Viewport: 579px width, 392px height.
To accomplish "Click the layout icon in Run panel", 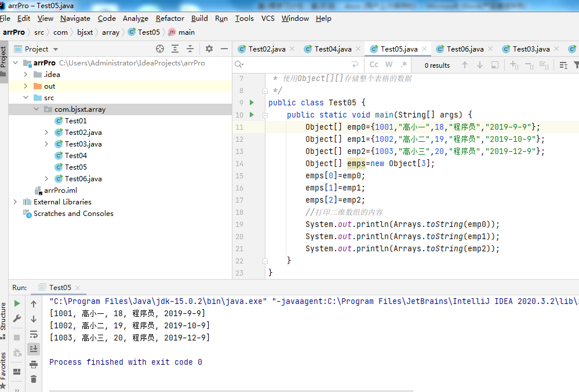I will tap(17, 372).
